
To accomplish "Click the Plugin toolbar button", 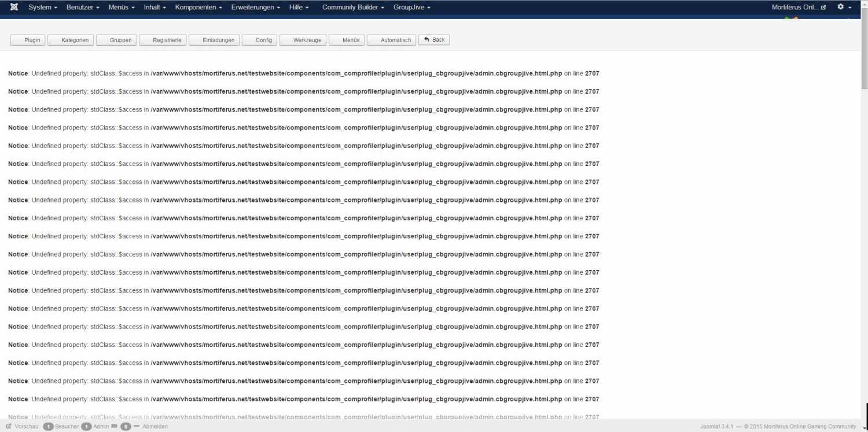I will coord(28,40).
